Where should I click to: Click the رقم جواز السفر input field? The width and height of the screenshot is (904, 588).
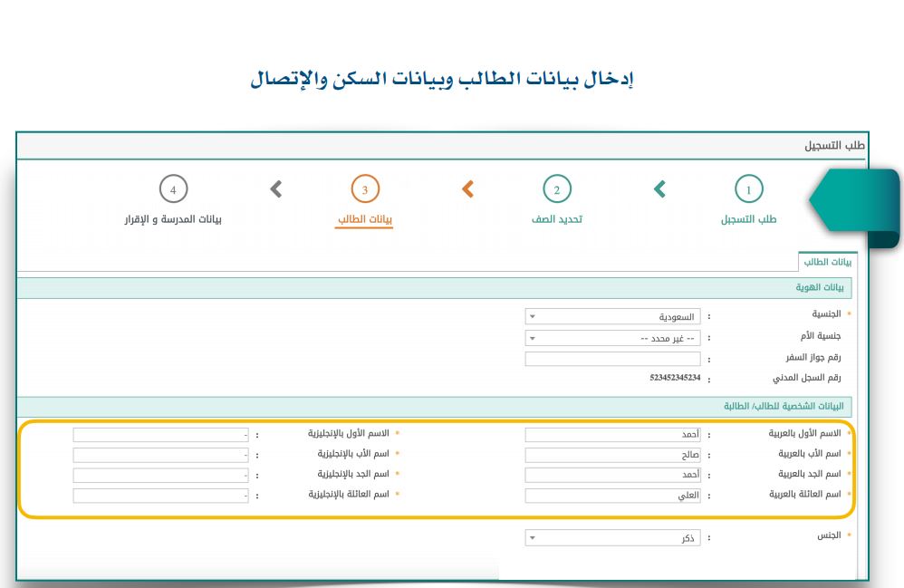[x=612, y=360]
